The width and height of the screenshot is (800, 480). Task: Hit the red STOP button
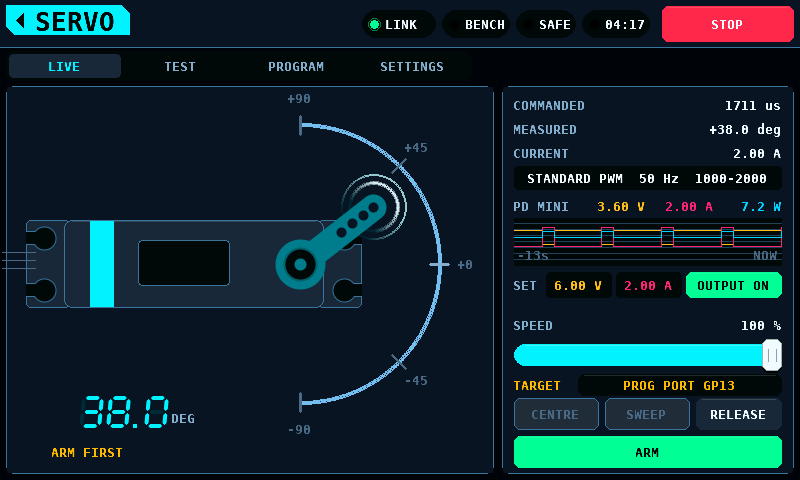(728, 24)
